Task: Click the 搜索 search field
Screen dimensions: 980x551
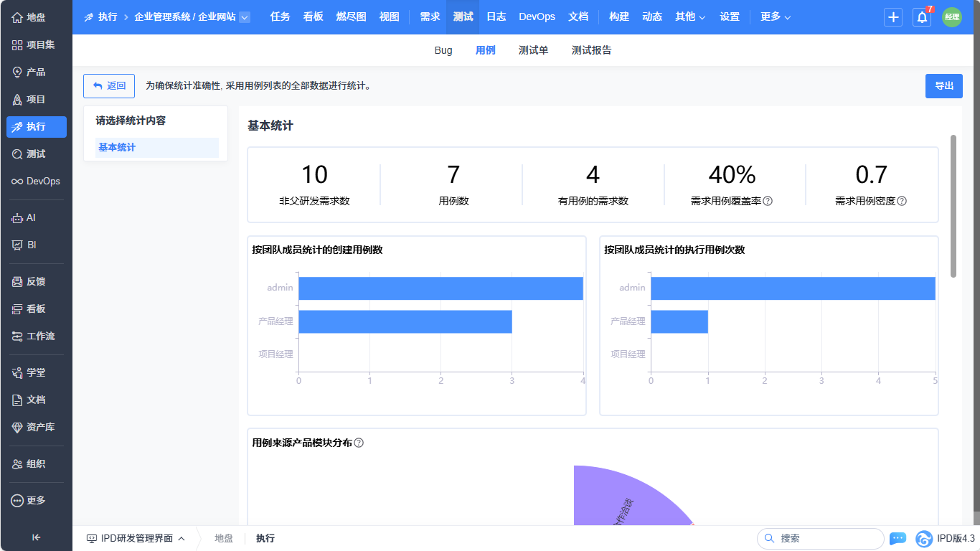Action: tap(820, 538)
